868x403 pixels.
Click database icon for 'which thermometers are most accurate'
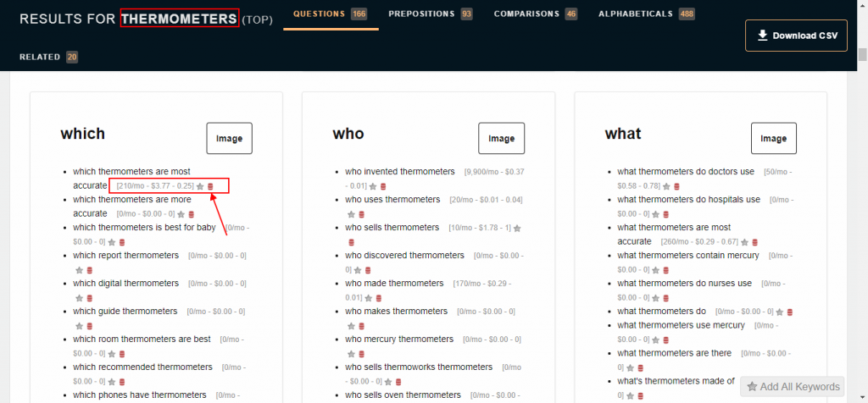[210, 186]
